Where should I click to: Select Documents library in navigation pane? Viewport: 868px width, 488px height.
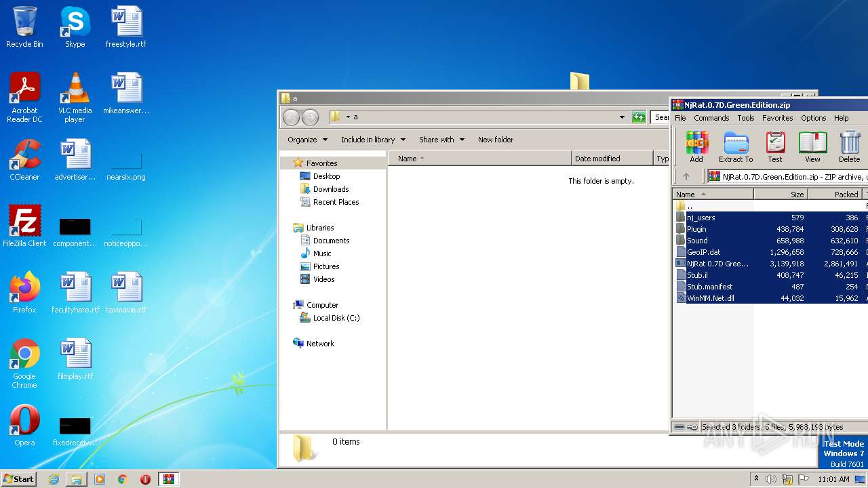point(331,241)
